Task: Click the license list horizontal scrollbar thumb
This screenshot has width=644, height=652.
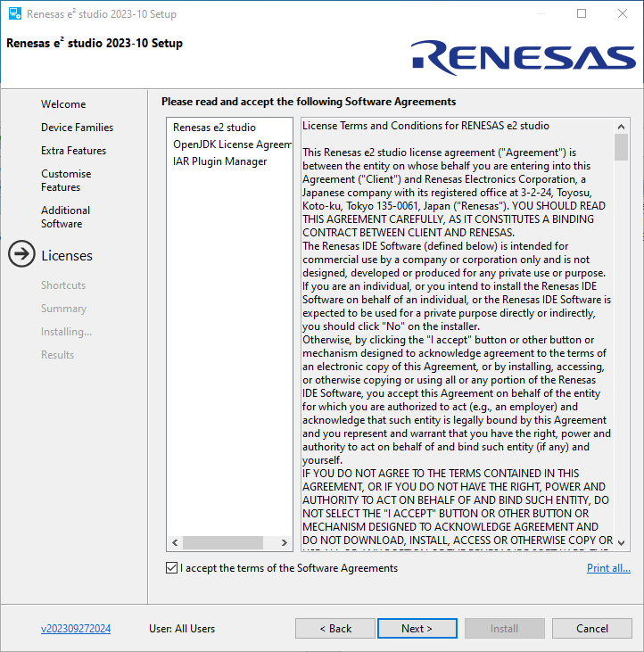Action: [223, 542]
